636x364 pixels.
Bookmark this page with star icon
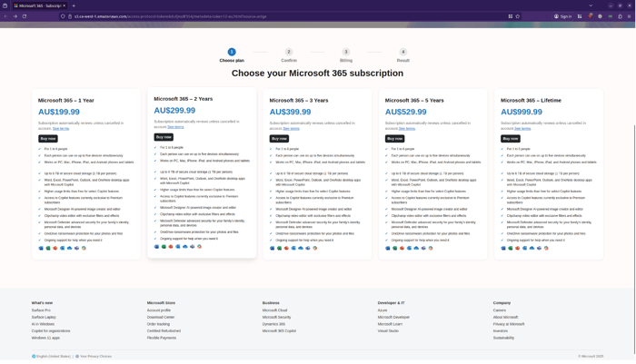pos(518,16)
